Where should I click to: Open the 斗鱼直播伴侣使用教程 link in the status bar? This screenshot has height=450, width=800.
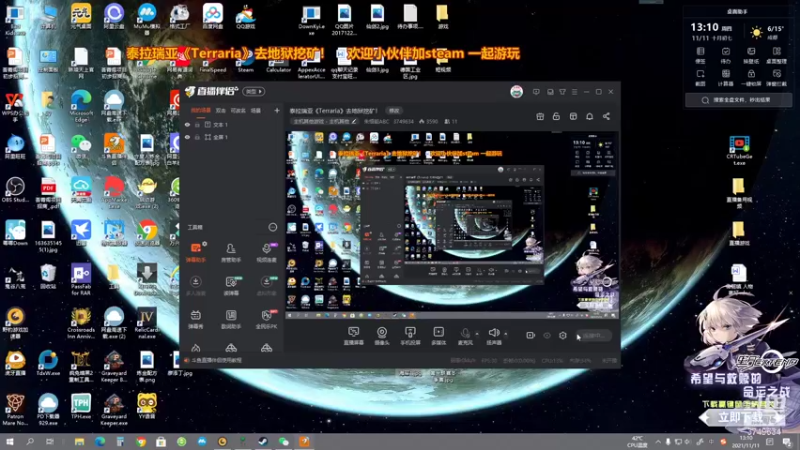216,360
